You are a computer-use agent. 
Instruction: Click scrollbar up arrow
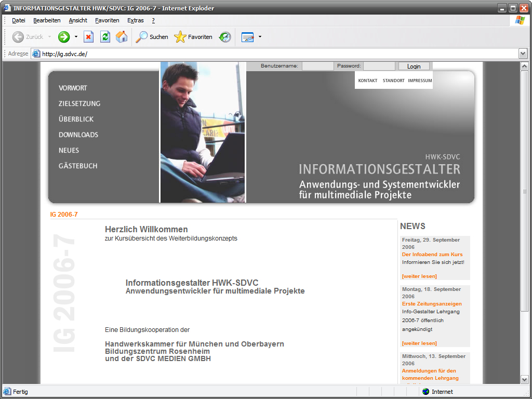coord(524,66)
